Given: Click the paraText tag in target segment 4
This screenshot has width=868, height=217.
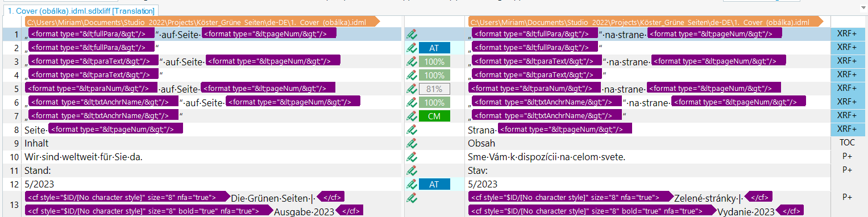Looking at the screenshot, I should (x=536, y=74).
